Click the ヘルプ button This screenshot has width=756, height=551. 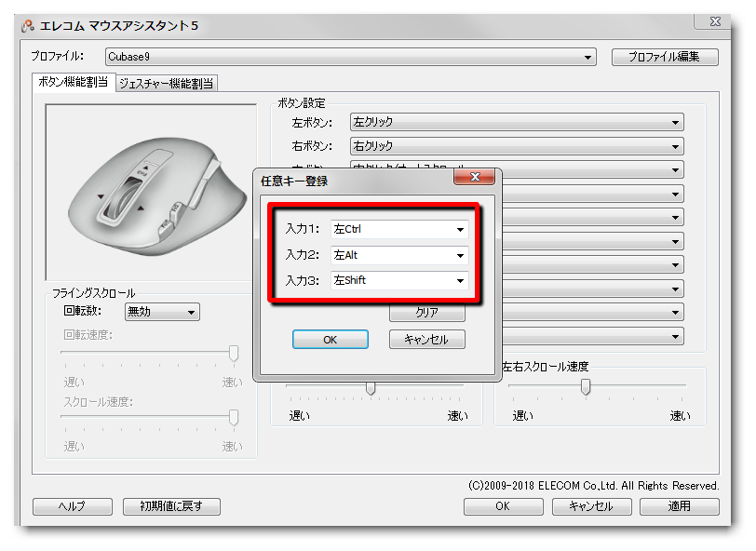[x=73, y=506]
